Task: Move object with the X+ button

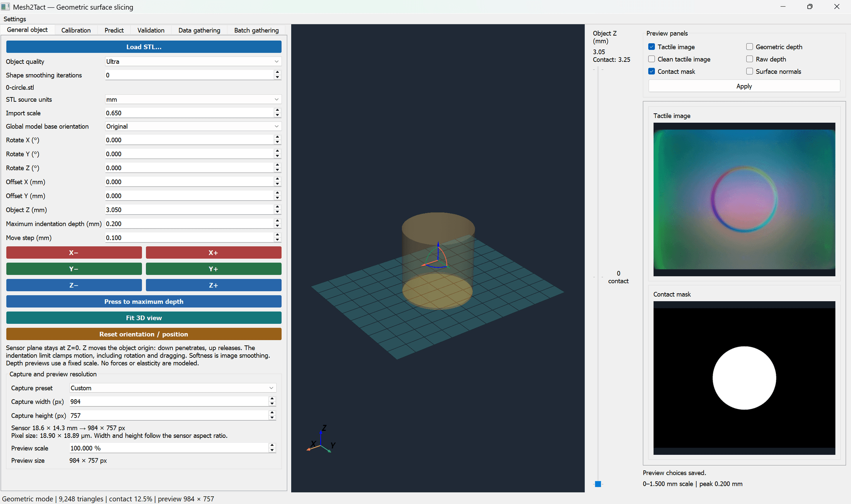Action: (214, 253)
